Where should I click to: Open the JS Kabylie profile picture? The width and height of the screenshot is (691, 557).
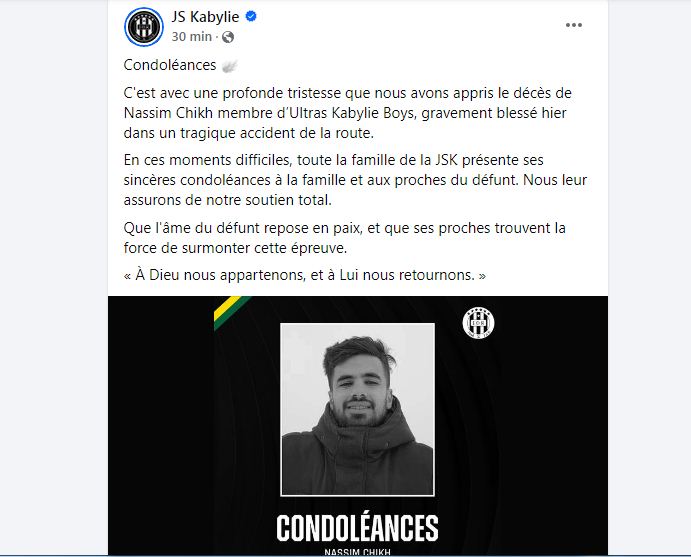click(144, 27)
